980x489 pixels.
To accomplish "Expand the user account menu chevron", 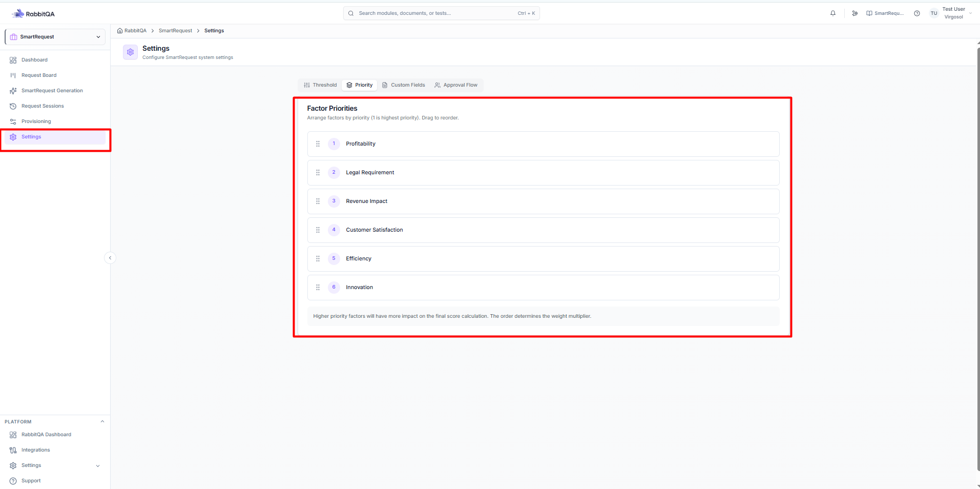I will tap(971, 13).
